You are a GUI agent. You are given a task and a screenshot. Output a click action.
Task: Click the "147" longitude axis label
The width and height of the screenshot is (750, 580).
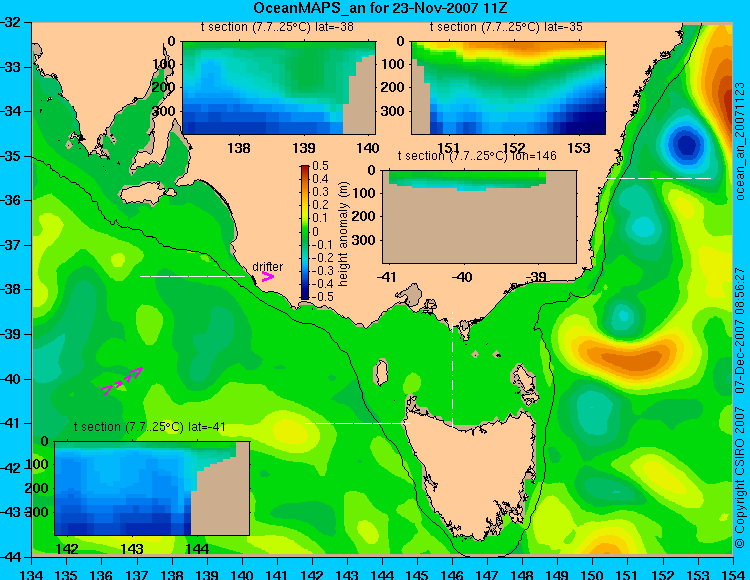click(x=487, y=574)
